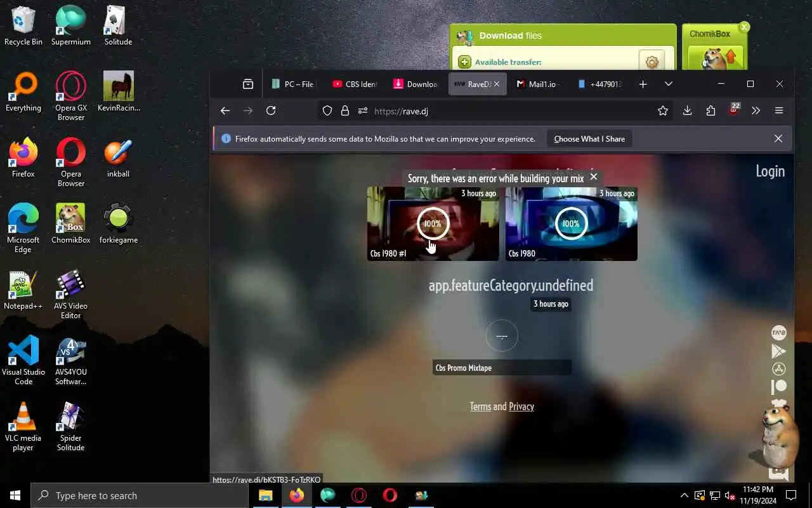Open forkiegame desktop shortcut

click(x=119, y=224)
